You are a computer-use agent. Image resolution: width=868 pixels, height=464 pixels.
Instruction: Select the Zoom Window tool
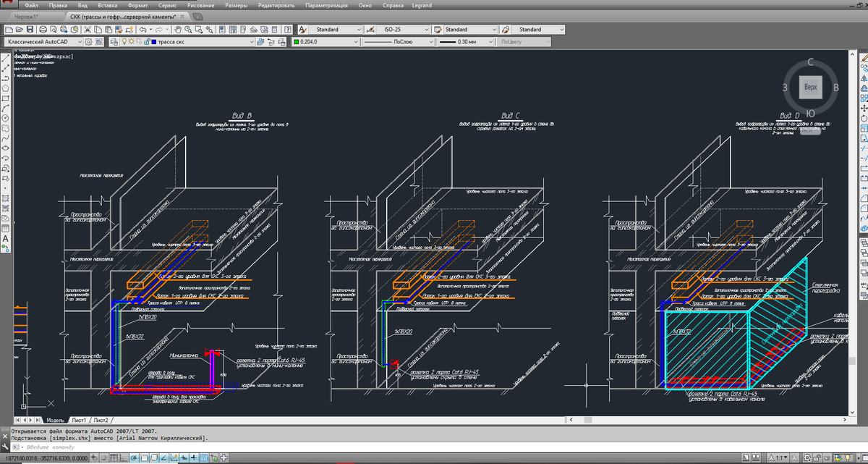198,30
